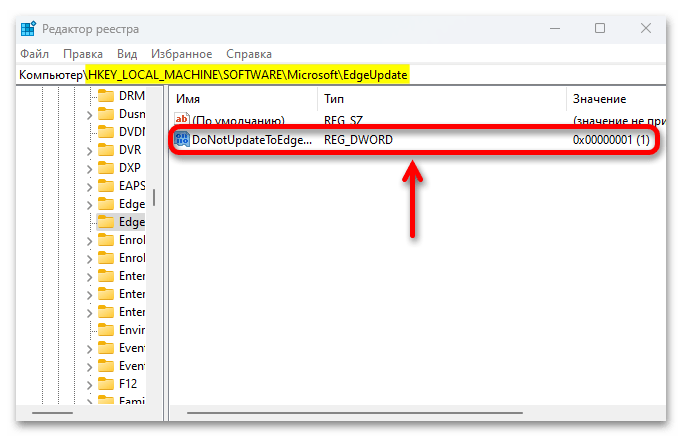The height and width of the screenshot is (437, 682).
Task: Select the DVR key label
Action: [x=130, y=150]
